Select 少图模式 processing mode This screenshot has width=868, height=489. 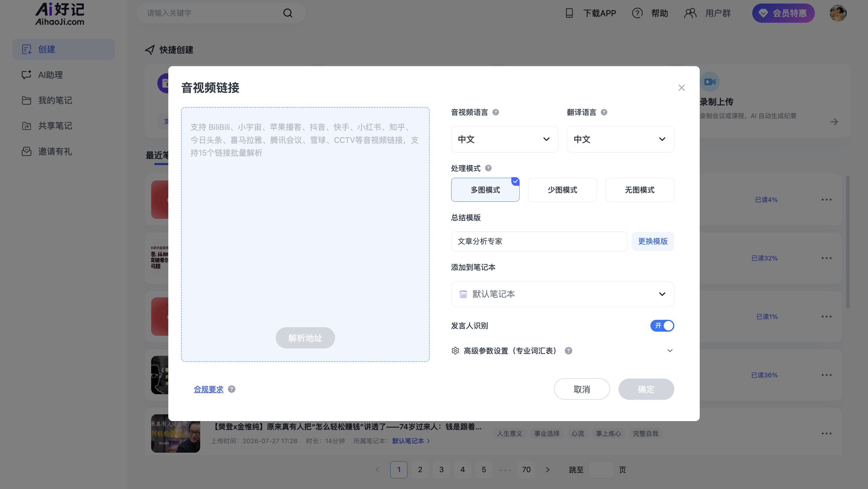coord(562,190)
